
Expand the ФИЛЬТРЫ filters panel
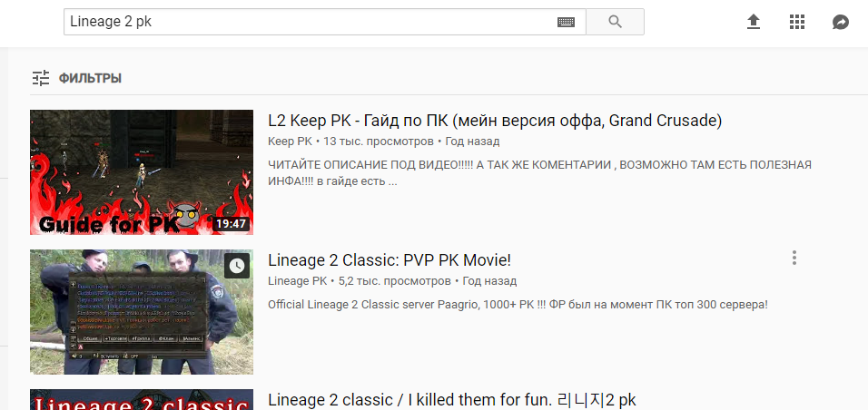pyautogui.click(x=76, y=78)
